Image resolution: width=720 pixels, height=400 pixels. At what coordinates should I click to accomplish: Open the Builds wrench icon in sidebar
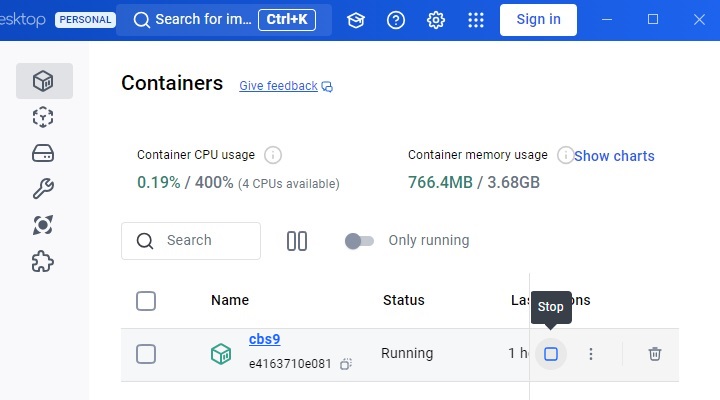pyautogui.click(x=43, y=188)
